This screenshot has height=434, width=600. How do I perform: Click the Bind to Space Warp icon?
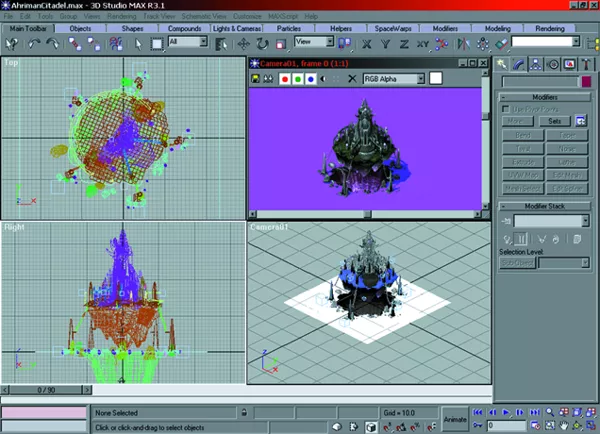point(116,44)
